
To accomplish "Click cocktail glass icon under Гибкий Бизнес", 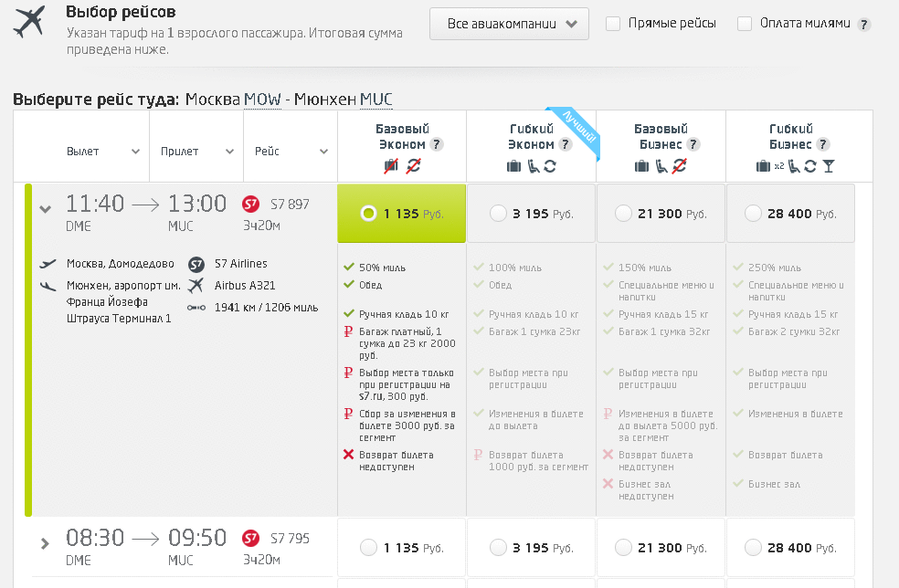I will [829, 166].
